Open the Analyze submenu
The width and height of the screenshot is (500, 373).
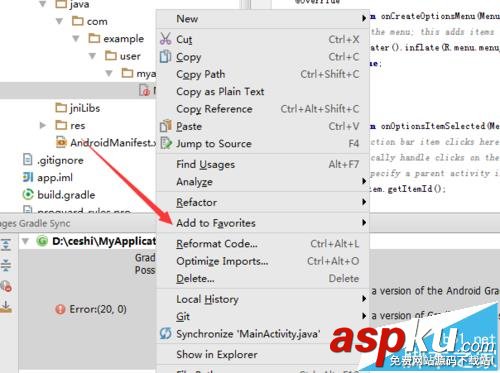[x=263, y=182]
